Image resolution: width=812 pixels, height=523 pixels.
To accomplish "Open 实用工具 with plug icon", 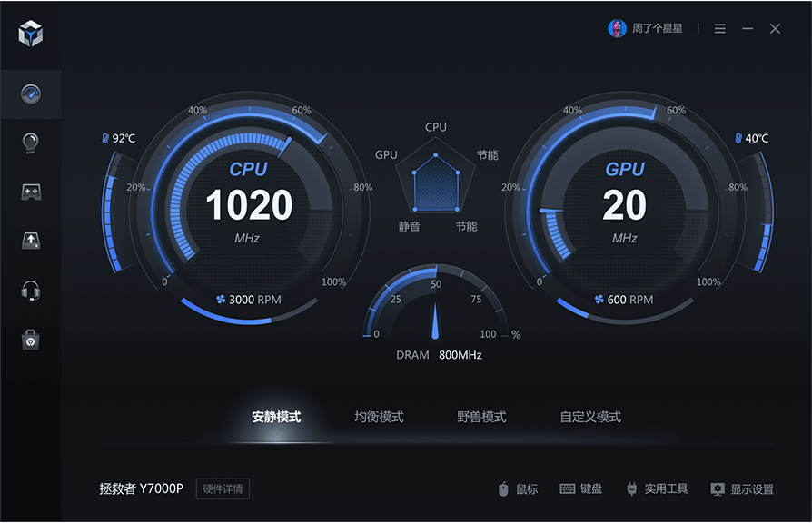I will (x=657, y=488).
